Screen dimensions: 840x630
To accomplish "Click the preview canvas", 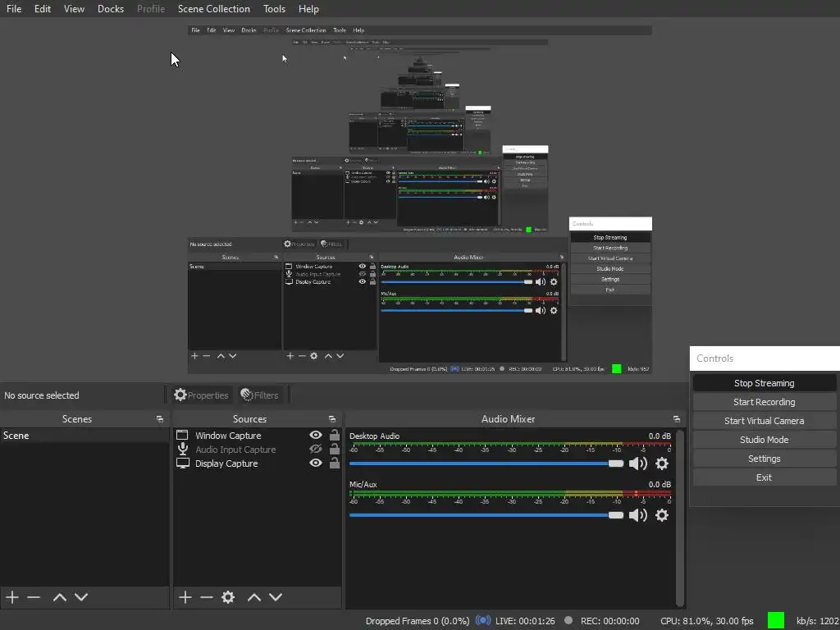I will point(419,199).
